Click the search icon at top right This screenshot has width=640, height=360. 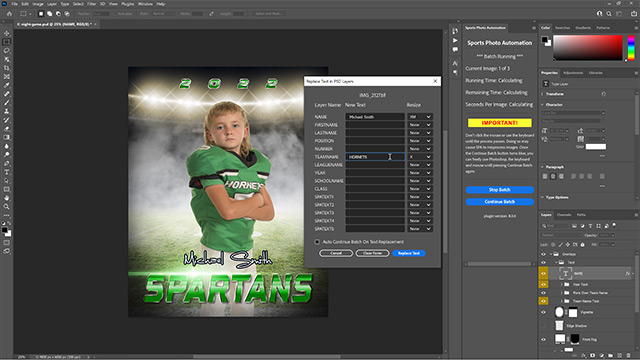coord(609,13)
